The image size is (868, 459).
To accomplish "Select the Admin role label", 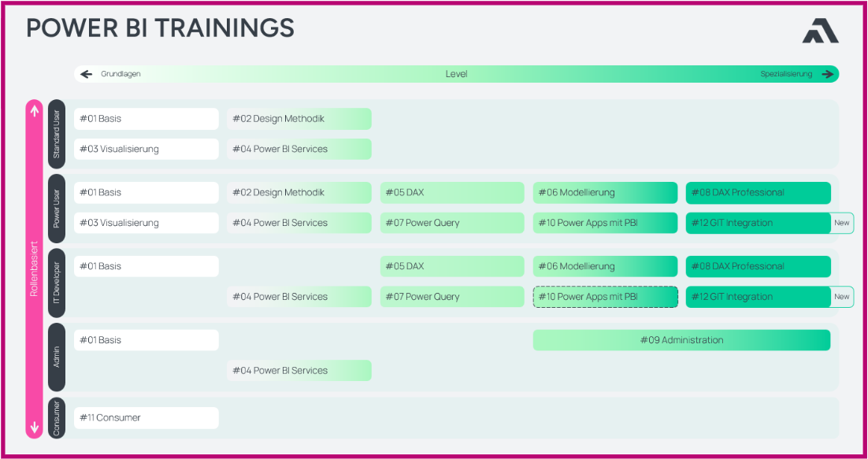I will 57,357.
